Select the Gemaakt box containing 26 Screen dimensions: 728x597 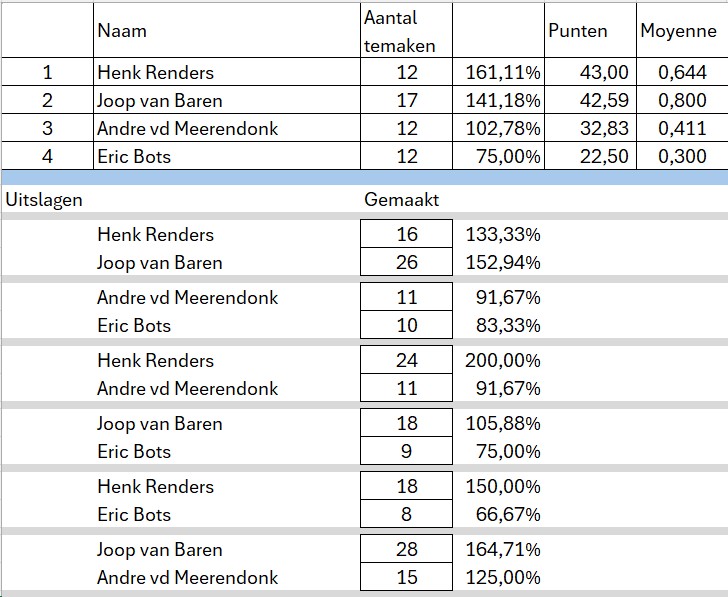pyautogui.click(x=407, y=263)
